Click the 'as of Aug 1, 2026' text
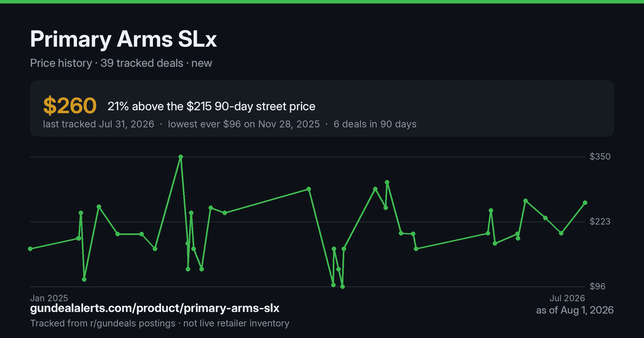Screen dimensions: 644x338 click(x=575, y=310)
